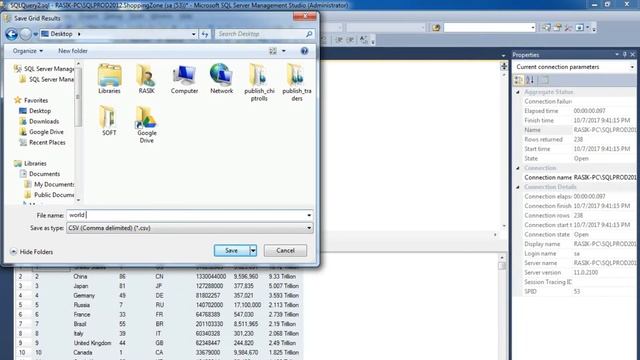Expand the Save as type dropdown
Viewport: 640px width, 360px height.
[309, 228]
